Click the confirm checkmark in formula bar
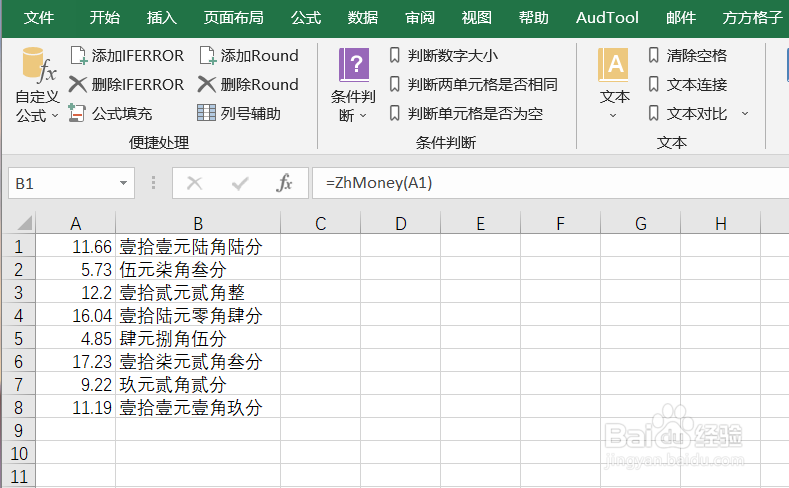This screenshot has width=789, height=488. pyautogui.click(x=240, y=184)
